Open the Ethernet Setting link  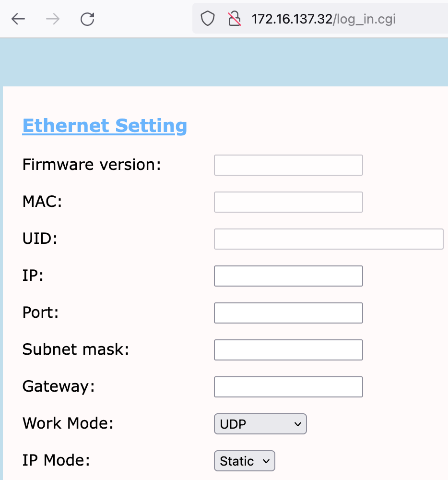coord(105,126)
